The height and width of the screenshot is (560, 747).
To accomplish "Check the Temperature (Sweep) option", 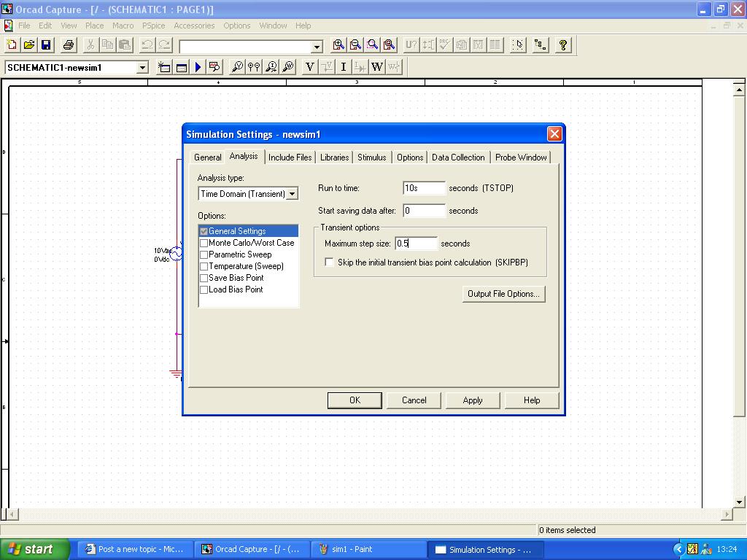I will coord(204,266).
